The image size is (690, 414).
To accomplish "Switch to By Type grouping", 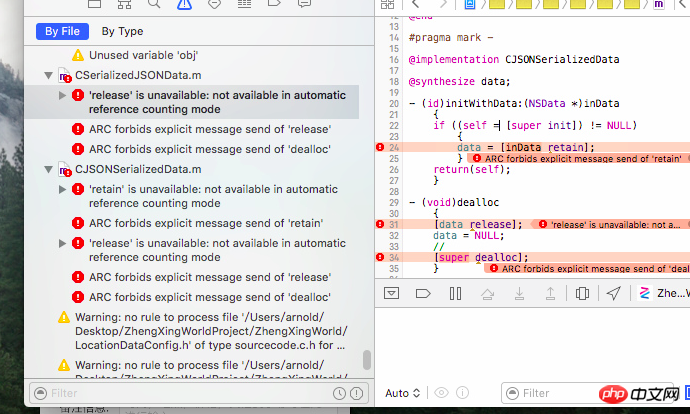I will [x=122, y=31].
